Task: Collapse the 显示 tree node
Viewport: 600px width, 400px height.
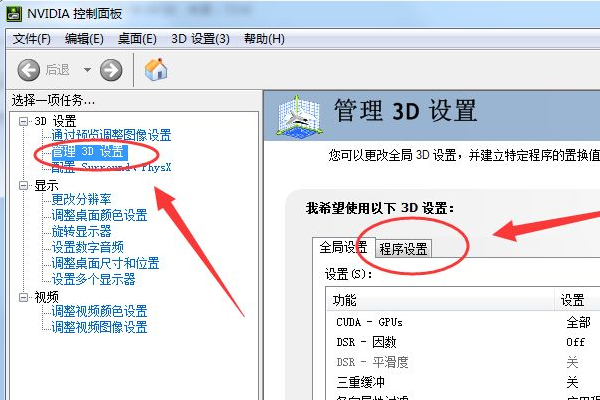Action: point(24,186)
